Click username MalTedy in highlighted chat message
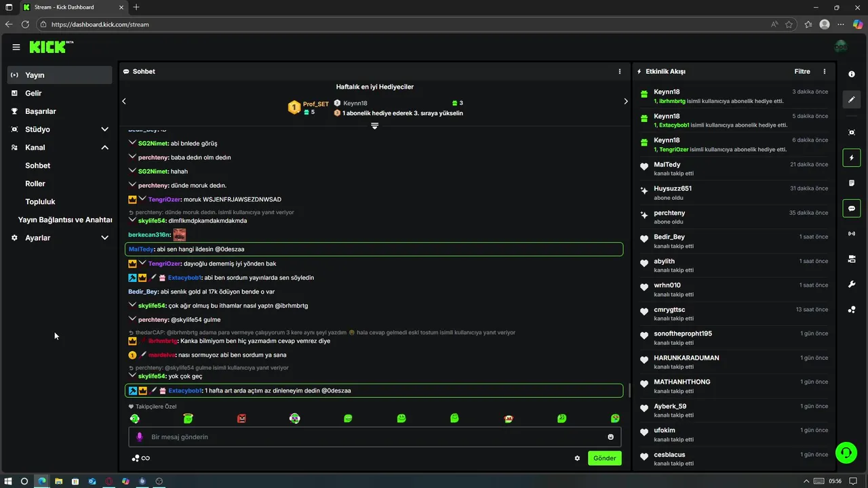868x488 pixels. [x=142, y=249]
